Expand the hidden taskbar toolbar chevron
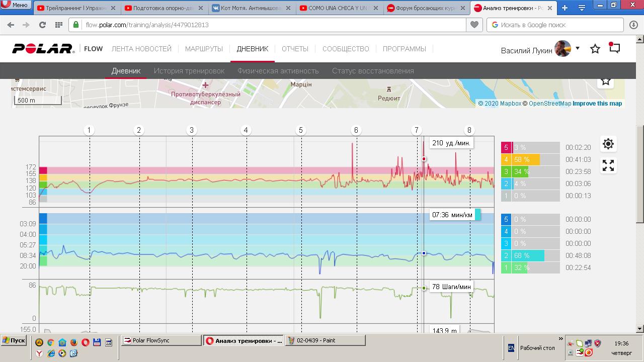Image resolution: width=644 pixels, height=362 pixels. (561, 339)
